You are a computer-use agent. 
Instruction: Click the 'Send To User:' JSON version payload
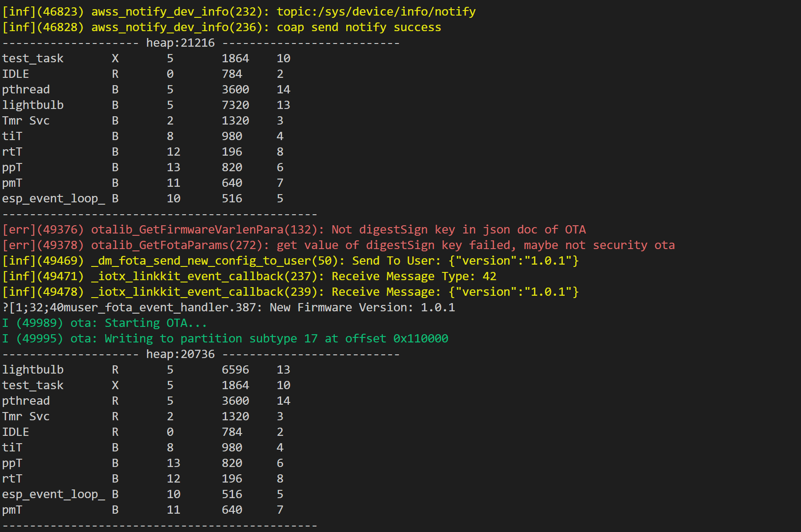coord(514,261)
